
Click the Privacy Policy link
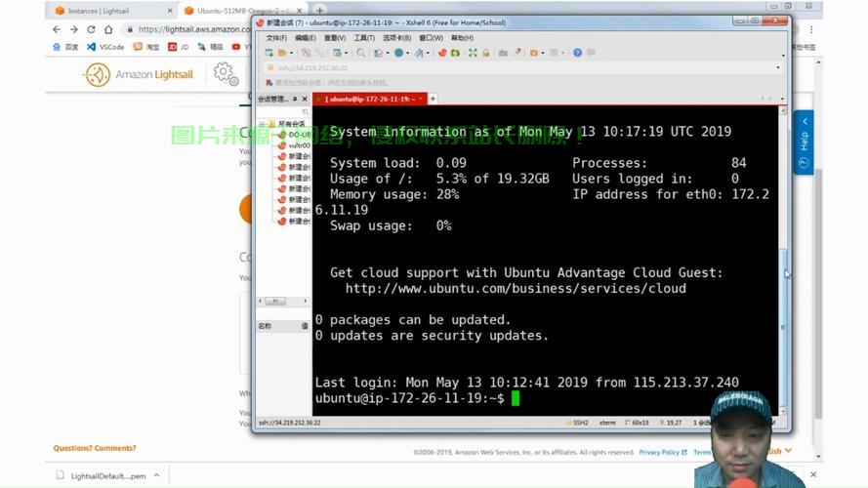click(x=659, y=453)
